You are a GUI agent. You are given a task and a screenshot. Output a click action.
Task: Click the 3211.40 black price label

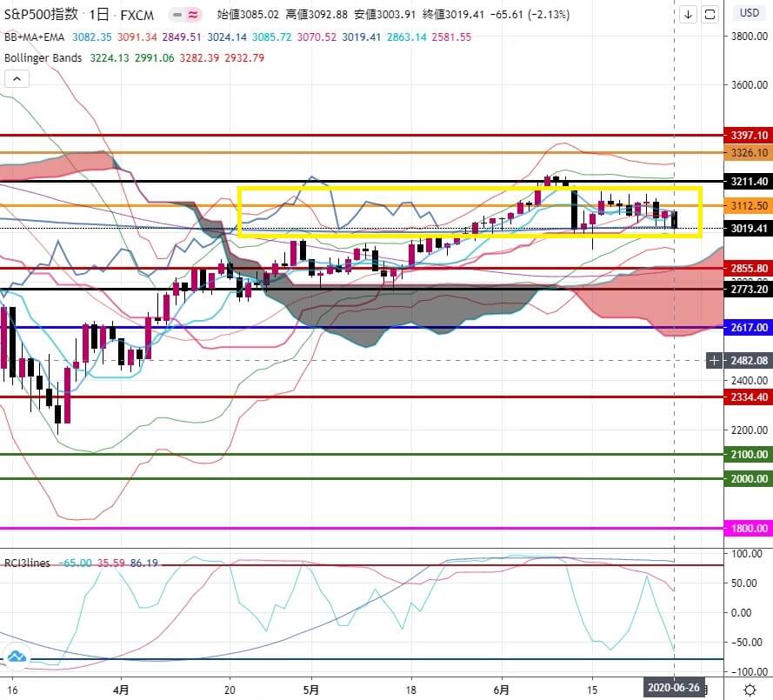click(x=749, y=182)
